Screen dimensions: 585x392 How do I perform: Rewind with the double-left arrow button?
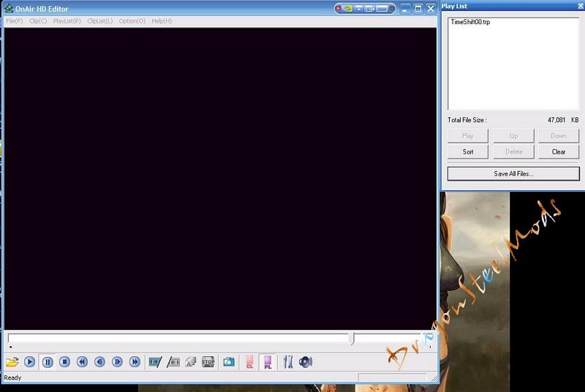82,362
